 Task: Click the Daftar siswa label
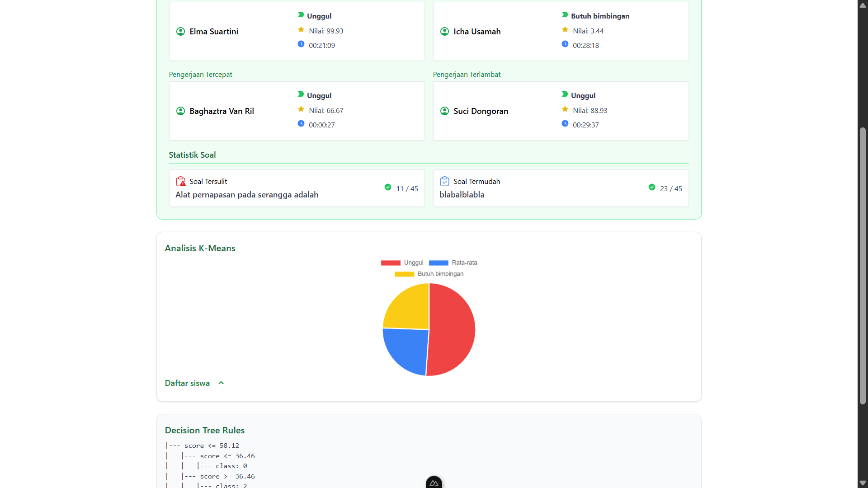pyautogui.click(x=187, y=383)
